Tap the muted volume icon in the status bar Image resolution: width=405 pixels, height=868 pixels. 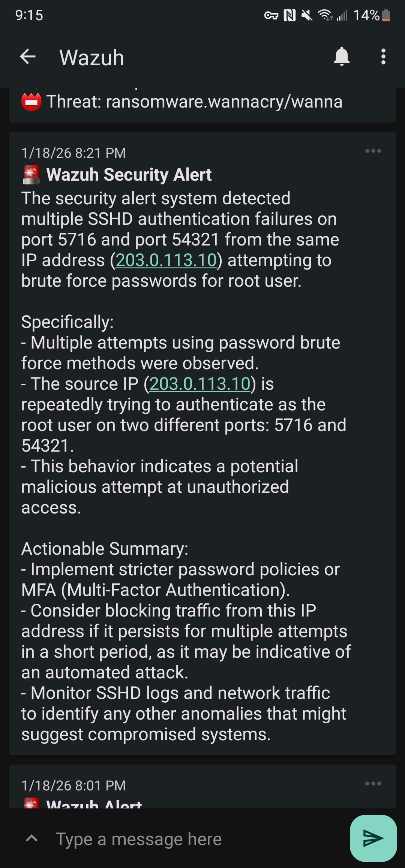click(307, 15)
